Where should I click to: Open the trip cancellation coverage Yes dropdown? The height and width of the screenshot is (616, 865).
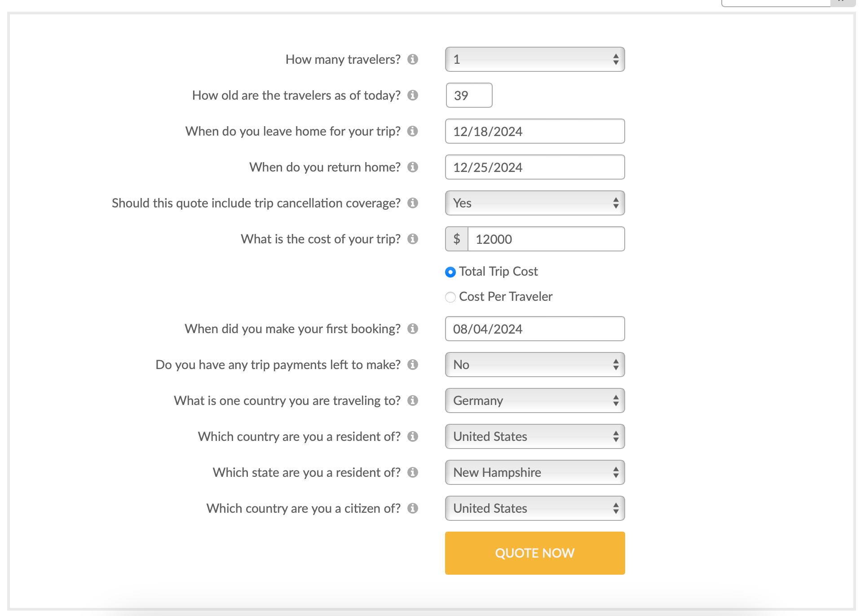[x=534, y=203]
